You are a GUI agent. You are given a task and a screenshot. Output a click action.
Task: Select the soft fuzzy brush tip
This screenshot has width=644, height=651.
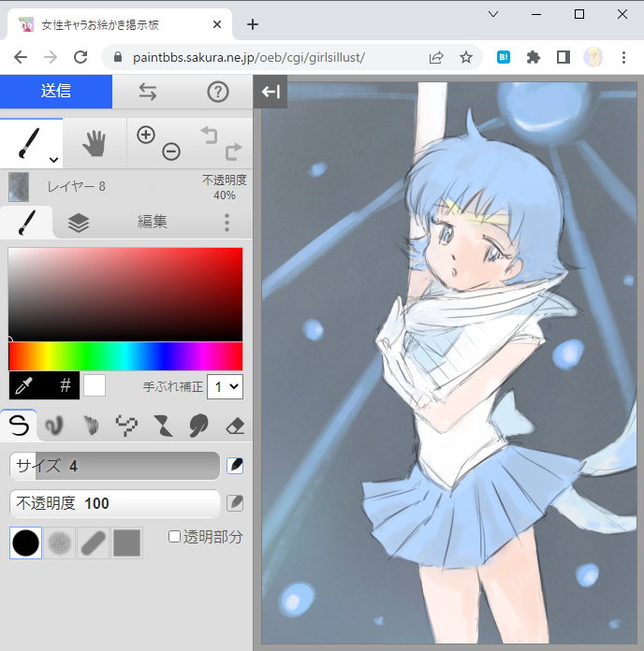[59, 543]
